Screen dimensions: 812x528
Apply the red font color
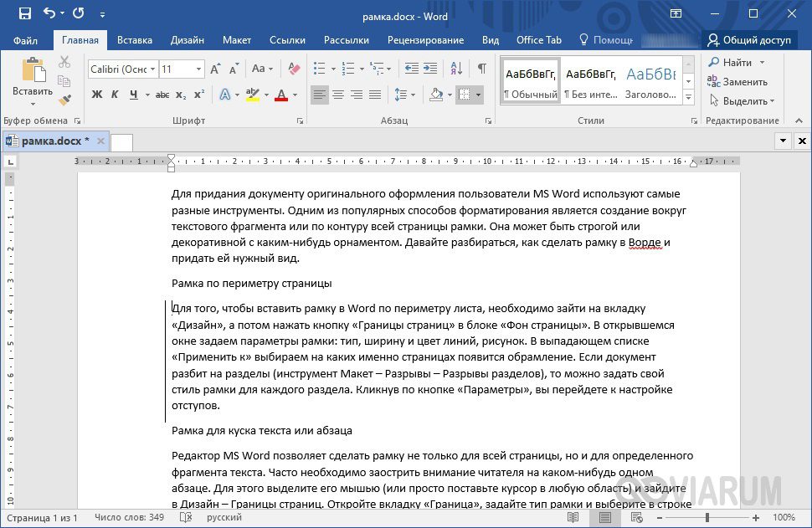(x=281, y=95)
